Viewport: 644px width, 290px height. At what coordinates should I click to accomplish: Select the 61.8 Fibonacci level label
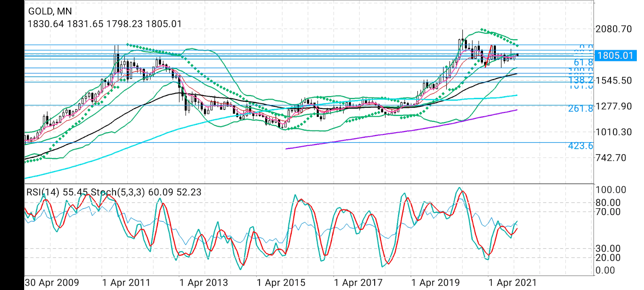[x=583, y=62]
